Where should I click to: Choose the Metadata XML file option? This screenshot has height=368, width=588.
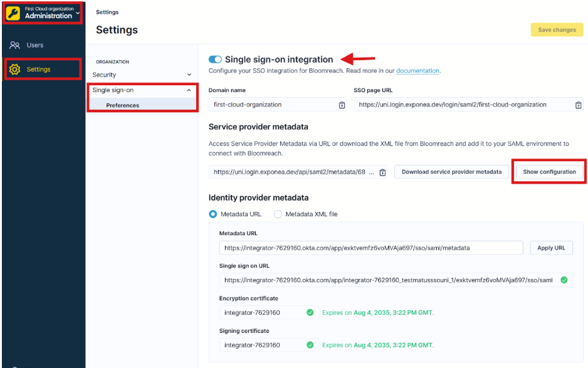[278, 213]
